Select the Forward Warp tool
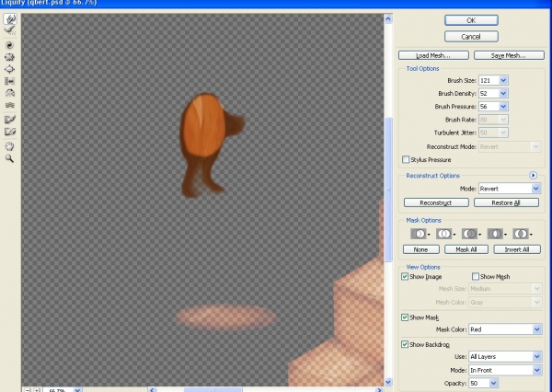552x392 pixels. pos(10,19)
